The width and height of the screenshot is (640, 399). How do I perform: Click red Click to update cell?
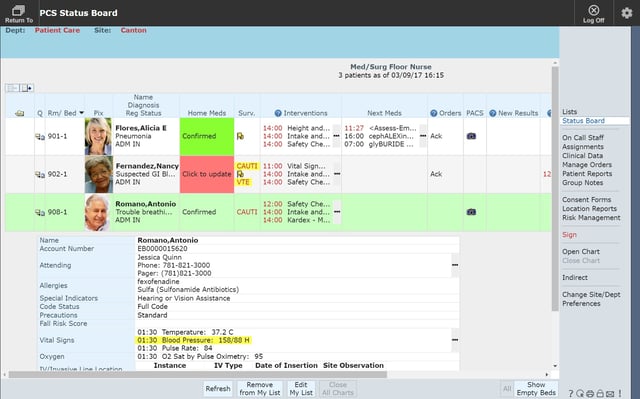point(207,174)
